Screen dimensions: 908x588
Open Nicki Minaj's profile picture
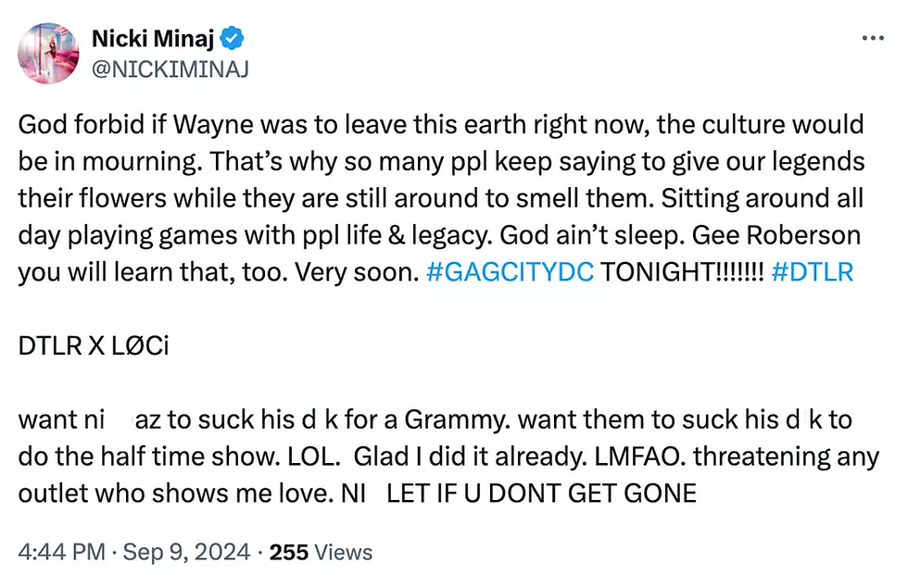pyautogui.click(x=48, y=53)
